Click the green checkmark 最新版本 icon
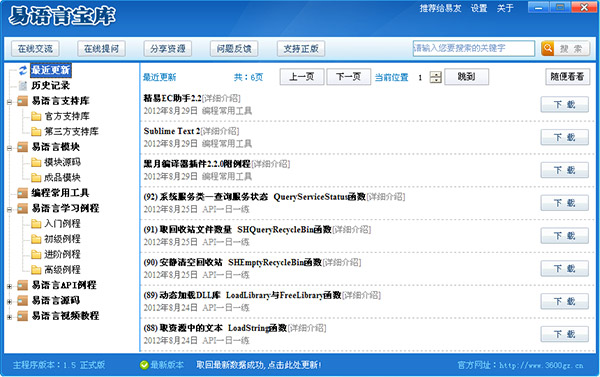The height and width of the screenshot is (377, 600). [144, 365]
